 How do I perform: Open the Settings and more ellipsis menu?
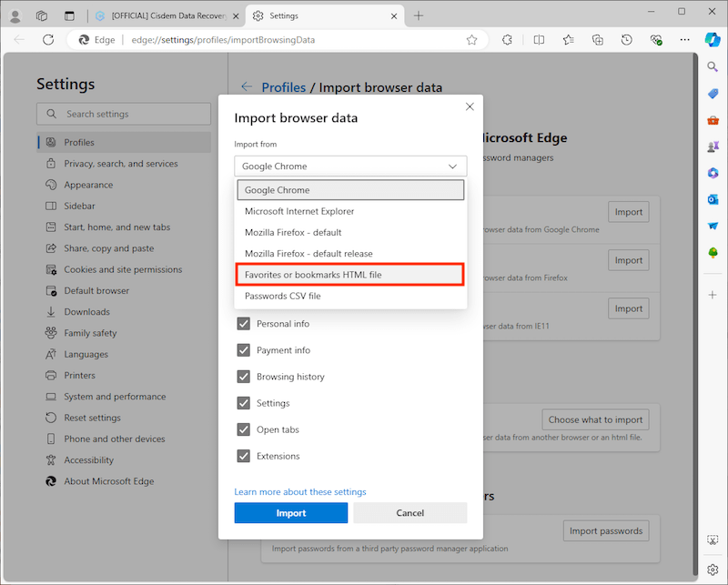pyautogui.click(x=685, y=40)
